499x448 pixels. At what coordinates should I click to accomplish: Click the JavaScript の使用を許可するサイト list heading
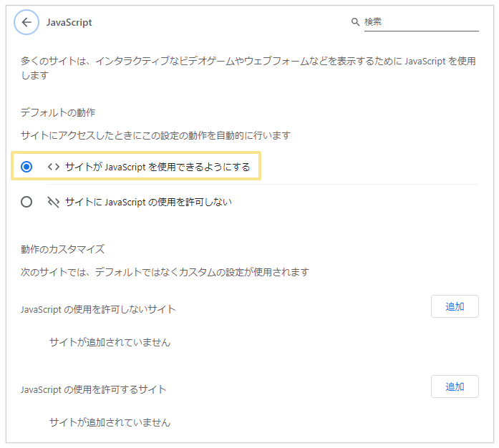94,389
